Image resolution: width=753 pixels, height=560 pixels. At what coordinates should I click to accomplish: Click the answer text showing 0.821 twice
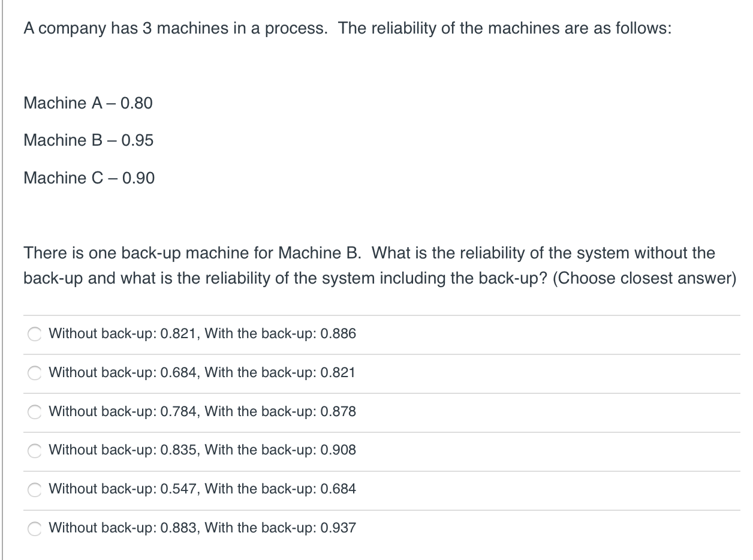click(203, 373)
